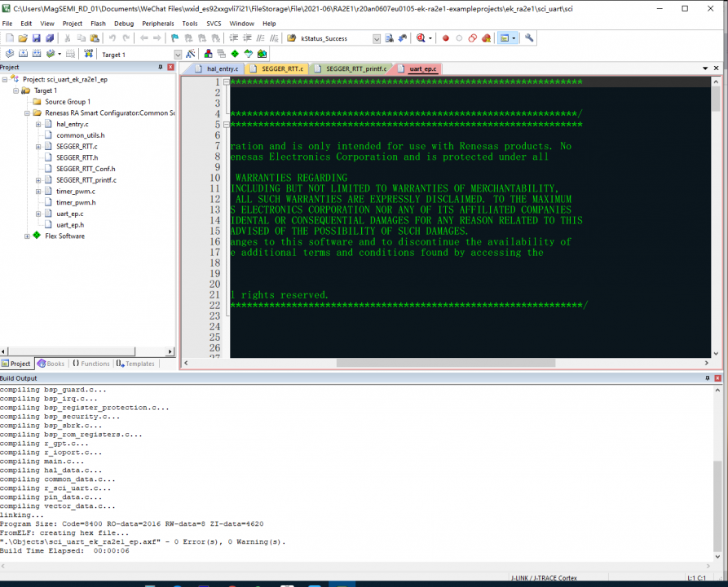Click the Build Output vertical scrollbar thumb
Viewport: 728px width, 587px height.
coord(717,505)
